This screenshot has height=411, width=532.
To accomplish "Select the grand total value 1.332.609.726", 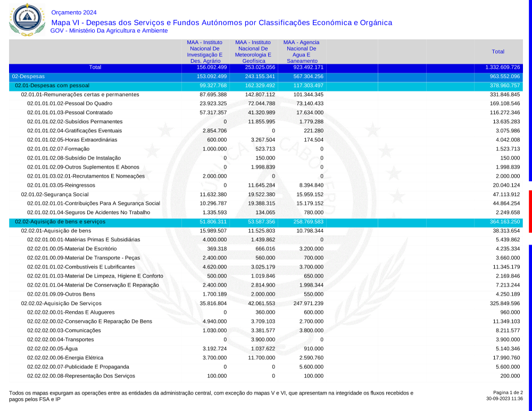I will coord(502,68).
